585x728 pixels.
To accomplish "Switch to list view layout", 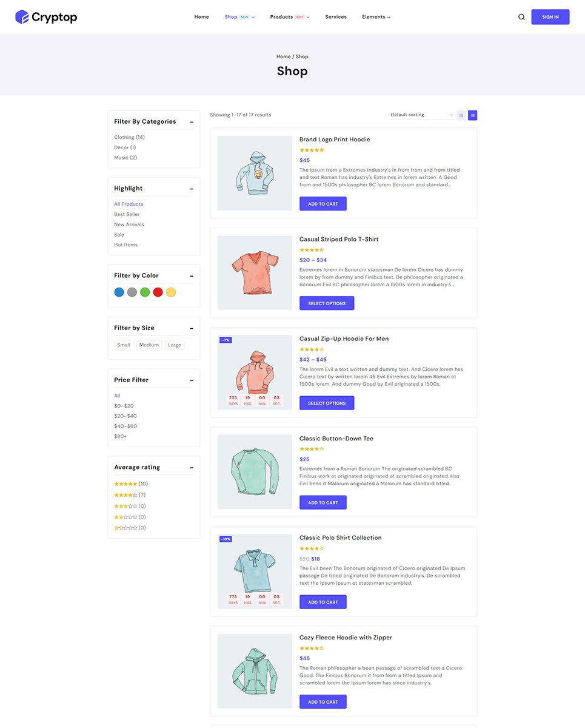I will 473,115.
